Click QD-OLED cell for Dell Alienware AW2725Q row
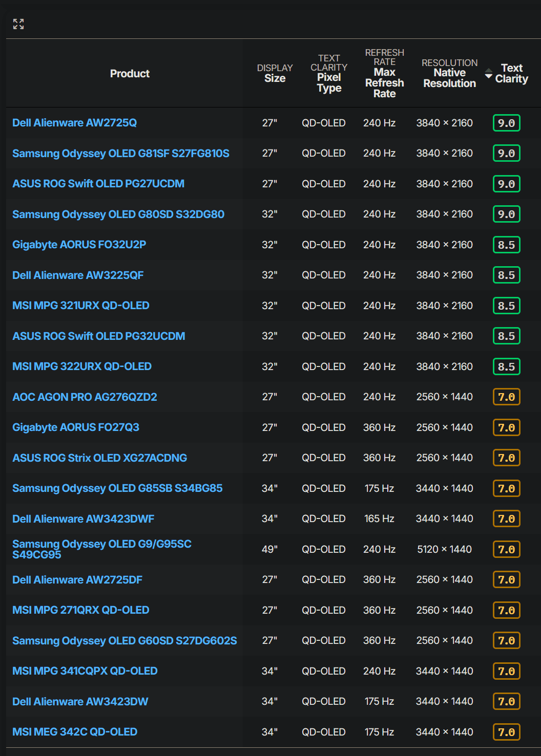The height and width of the screenshot is (756, 541). tap(324, 123)
